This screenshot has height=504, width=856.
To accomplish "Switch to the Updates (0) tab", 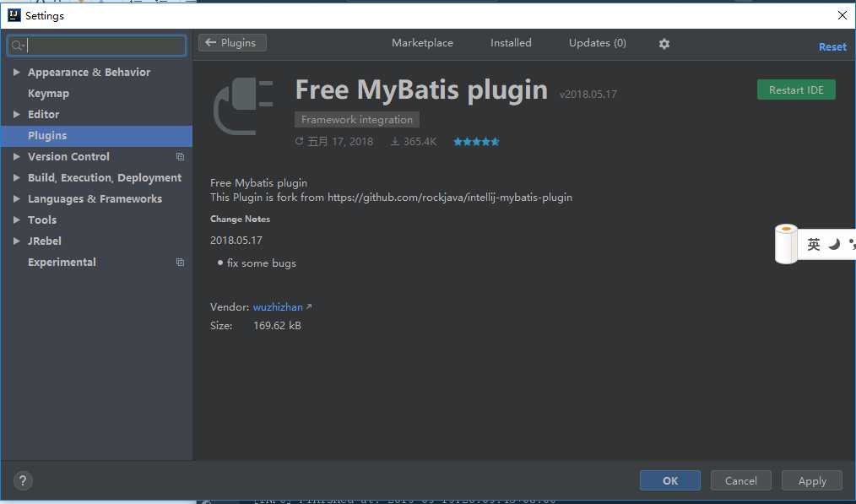I will click(x=597, y=42).
